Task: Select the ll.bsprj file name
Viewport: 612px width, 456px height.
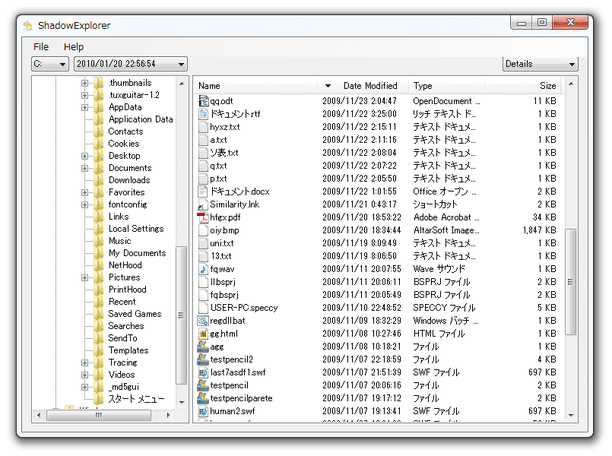Action: [x=223, y=282]
